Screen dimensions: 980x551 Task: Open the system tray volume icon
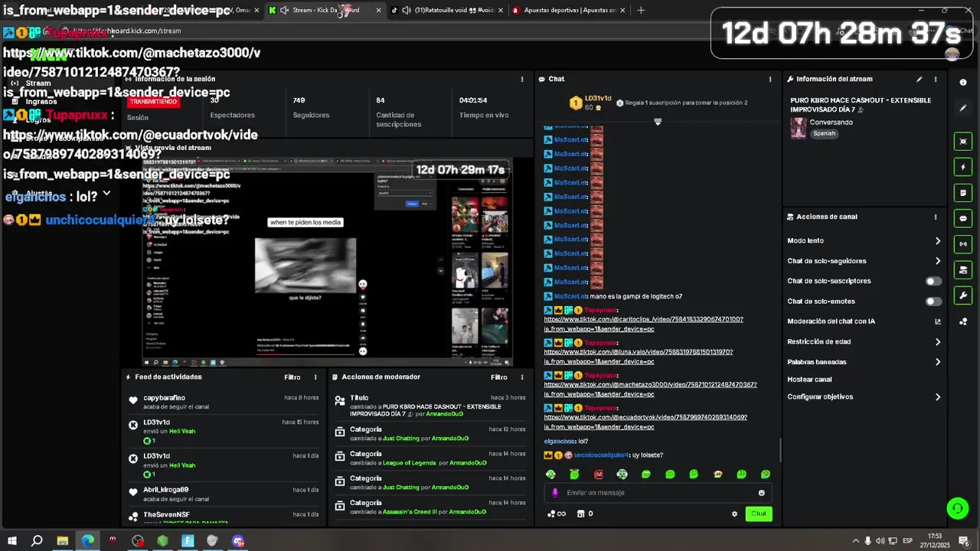(880, 541)
